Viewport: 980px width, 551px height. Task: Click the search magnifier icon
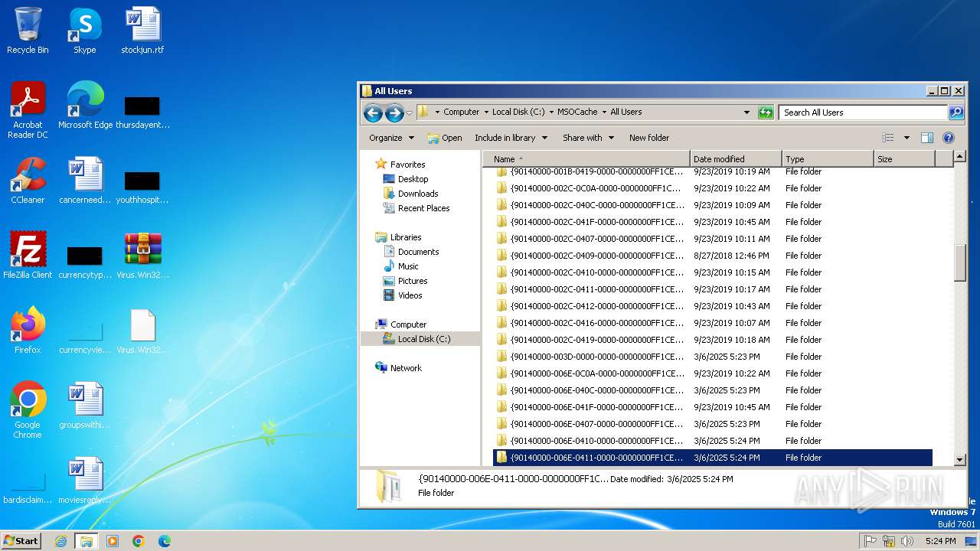(x=956, y=112)
